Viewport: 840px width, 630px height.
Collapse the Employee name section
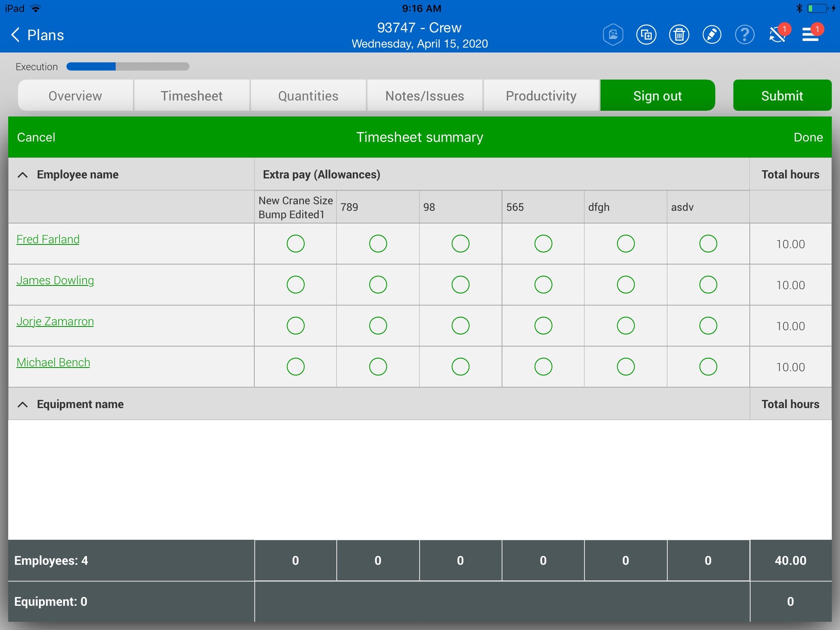point(23,175)
